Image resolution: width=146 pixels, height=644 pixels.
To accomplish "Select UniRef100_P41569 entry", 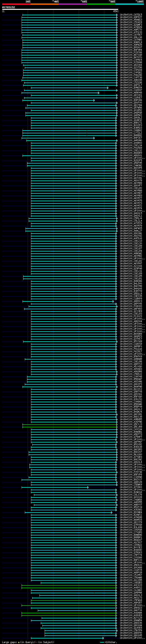I will (x=131, y=148).
